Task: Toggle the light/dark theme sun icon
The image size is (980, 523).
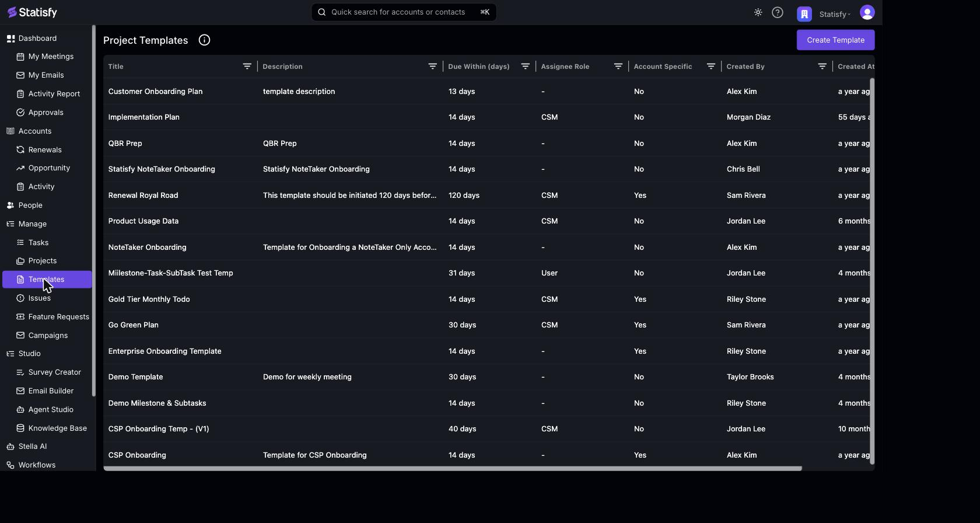Action: click(x=758, y=12)
